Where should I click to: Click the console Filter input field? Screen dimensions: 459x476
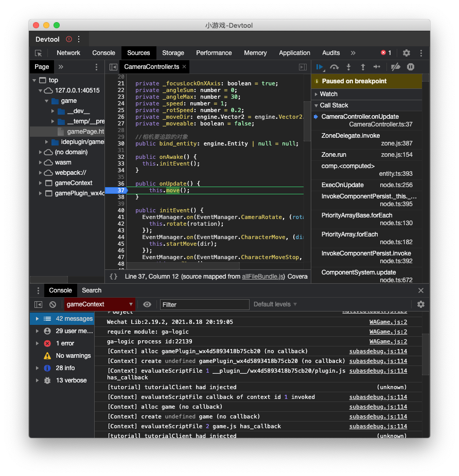point(205,304)
